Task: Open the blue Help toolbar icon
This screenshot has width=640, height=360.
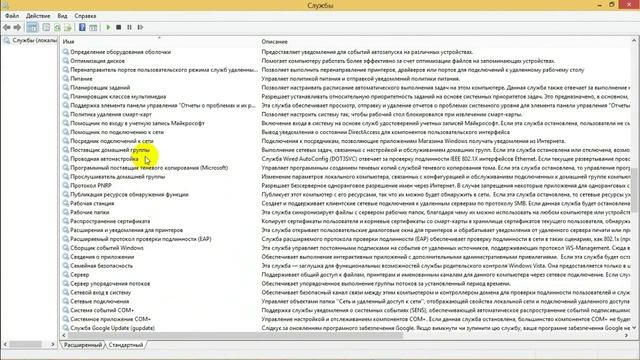Action: (82, 27)
